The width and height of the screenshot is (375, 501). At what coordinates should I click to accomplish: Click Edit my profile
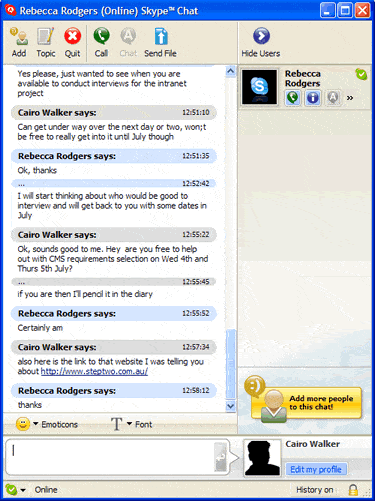[x=316, y=469]
